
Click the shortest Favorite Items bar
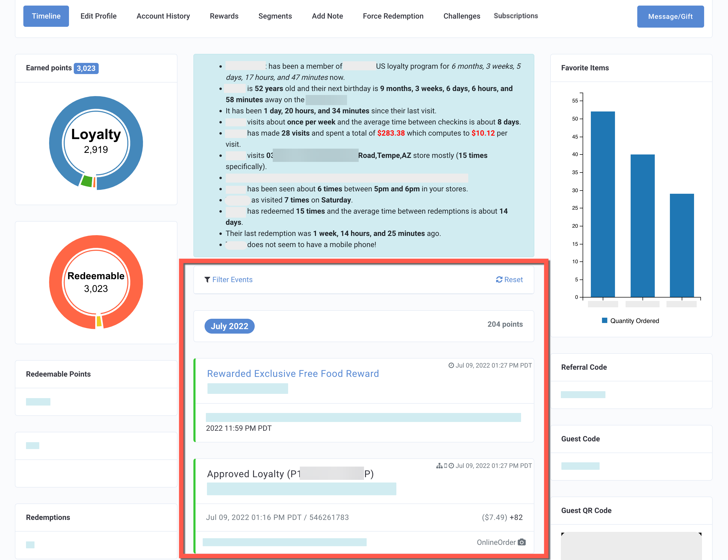[682, 245]
